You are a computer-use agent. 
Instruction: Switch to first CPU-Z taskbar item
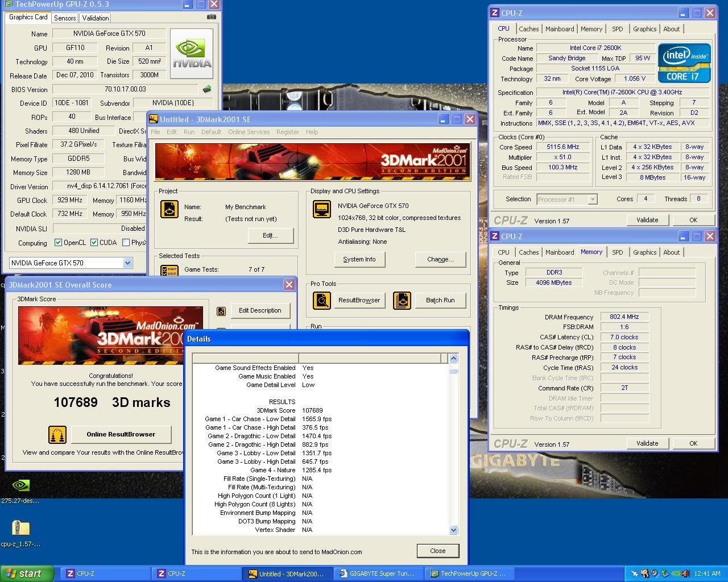click(x=105, y=573)
